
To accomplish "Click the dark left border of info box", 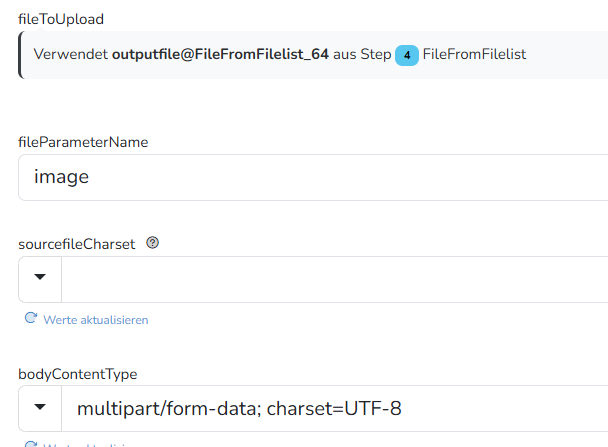I will tap(21, 55).
